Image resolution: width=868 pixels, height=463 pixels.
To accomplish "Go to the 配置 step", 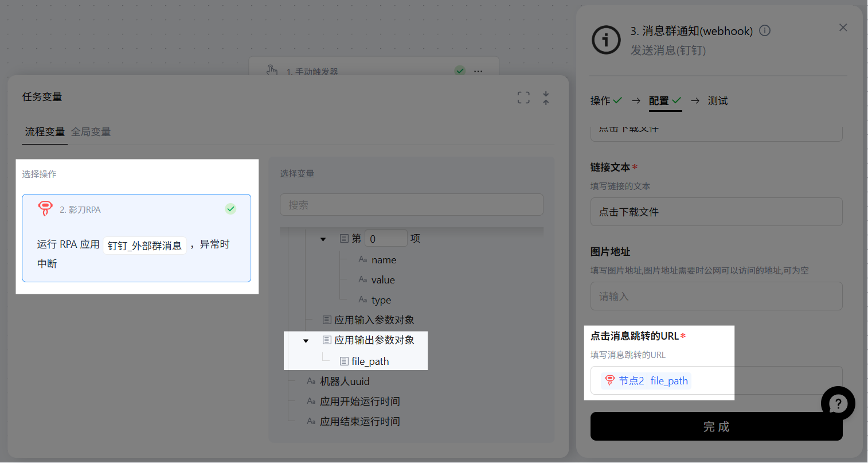I will (665, 101).
